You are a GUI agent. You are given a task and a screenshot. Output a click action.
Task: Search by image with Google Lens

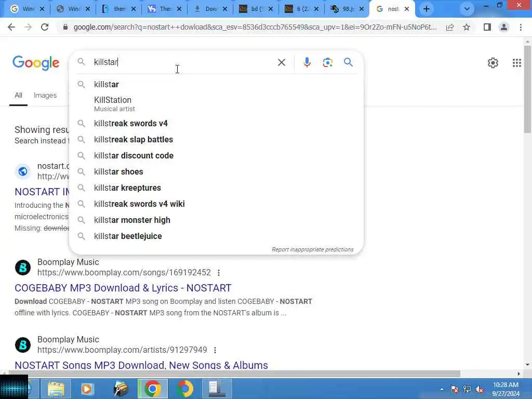(327, 62)
